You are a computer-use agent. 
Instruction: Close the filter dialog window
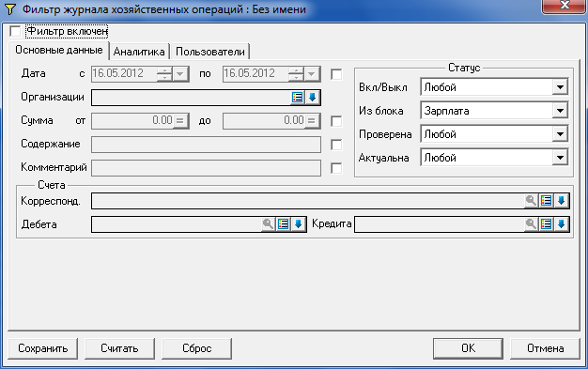[565, 6]
